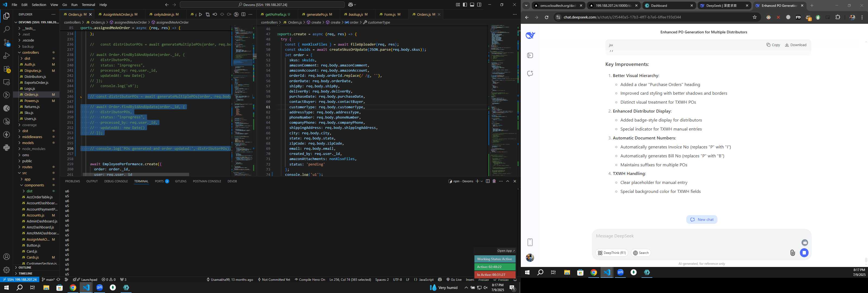Copy the jsx code block
The height and width of the screenshot is (293, 868).
pos(773,45)
